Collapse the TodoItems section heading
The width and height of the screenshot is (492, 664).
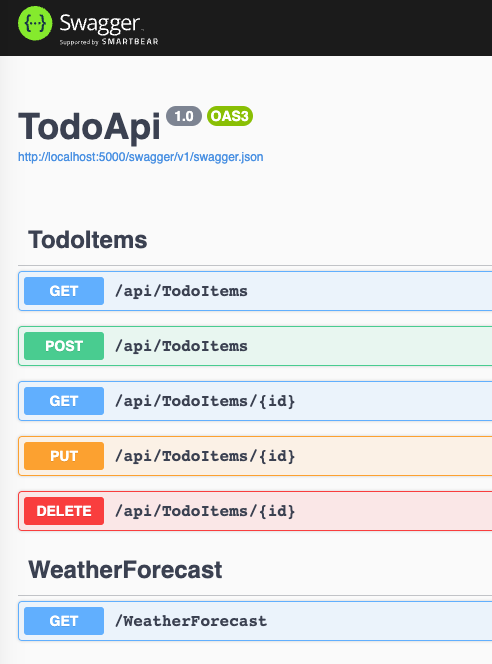pyautogui.click(x=88, y=240)
